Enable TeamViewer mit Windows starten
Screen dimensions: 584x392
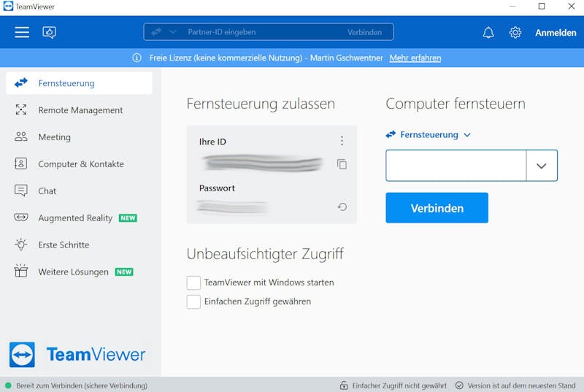193,283
